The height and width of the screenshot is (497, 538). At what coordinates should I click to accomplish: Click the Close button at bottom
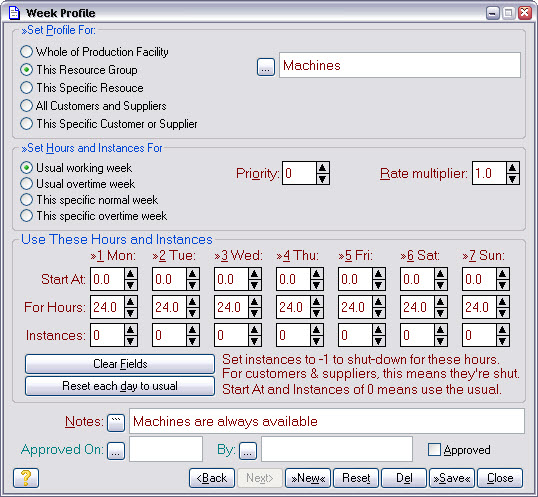click(x=500, y=478)
